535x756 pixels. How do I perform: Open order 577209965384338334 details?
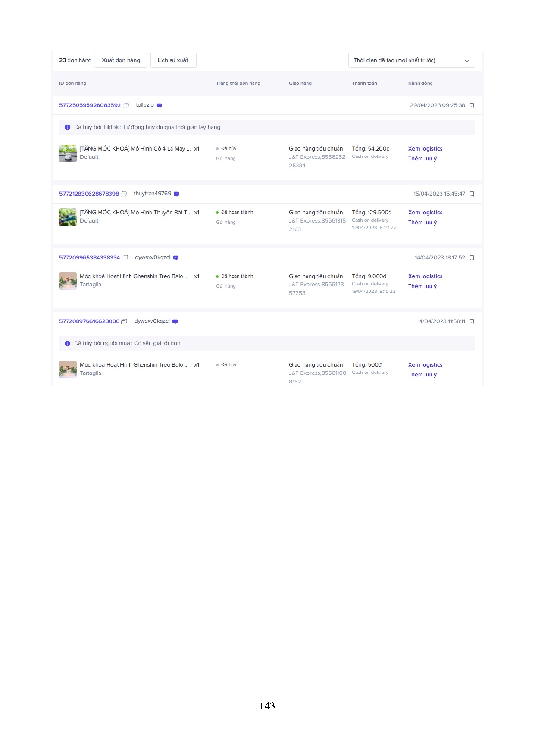[x=89, y=258]
